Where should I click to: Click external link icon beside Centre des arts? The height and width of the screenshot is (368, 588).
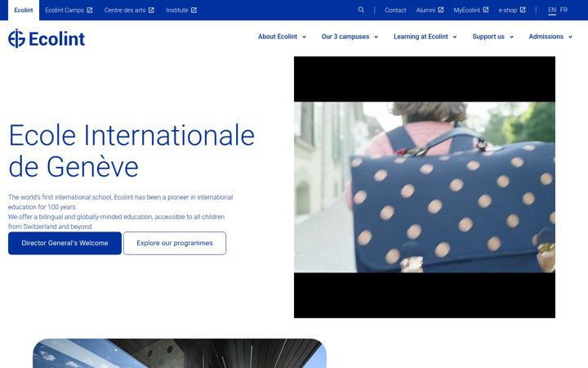(151, 10)
